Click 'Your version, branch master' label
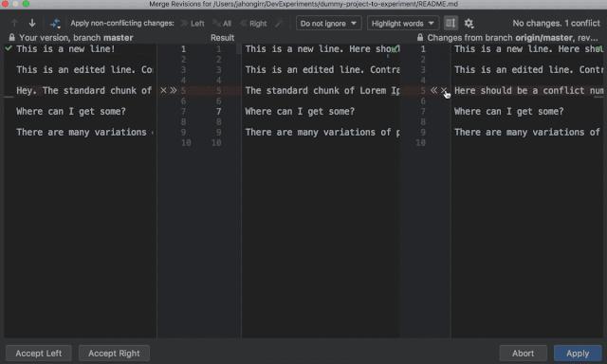The image size is (607, 364). pyautogui.click(x=76, y=38)
